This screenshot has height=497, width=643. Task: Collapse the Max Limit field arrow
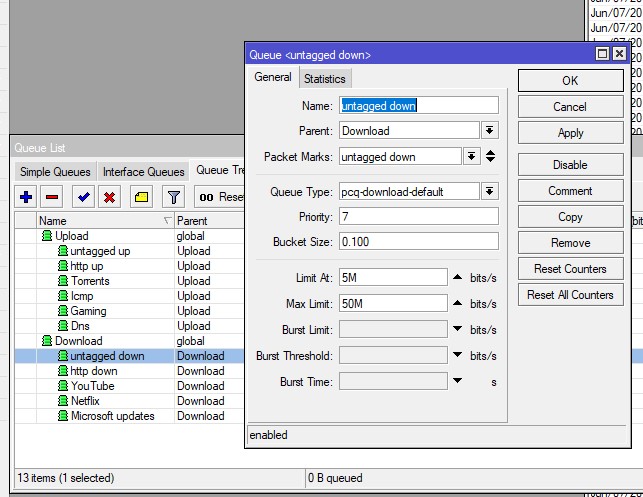(x=458, y=303)
